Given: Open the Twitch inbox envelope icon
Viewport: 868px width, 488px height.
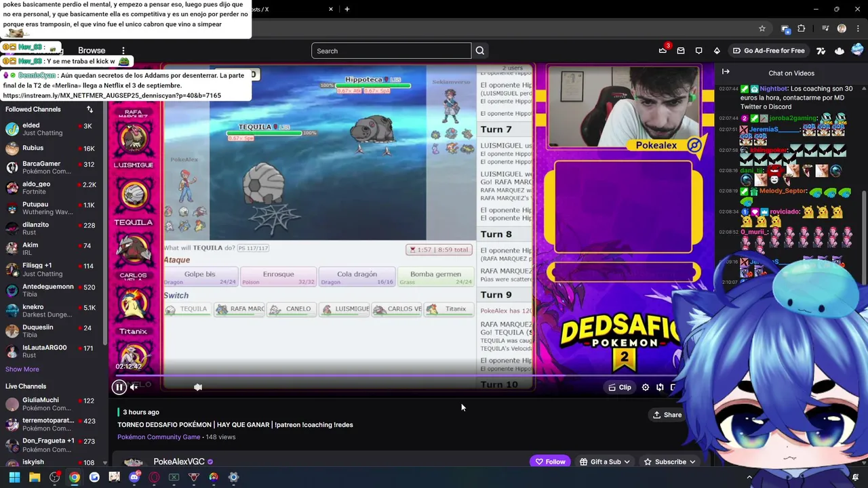Looking at the screenshot, I should pyautogui.click(x=681, y=51).
